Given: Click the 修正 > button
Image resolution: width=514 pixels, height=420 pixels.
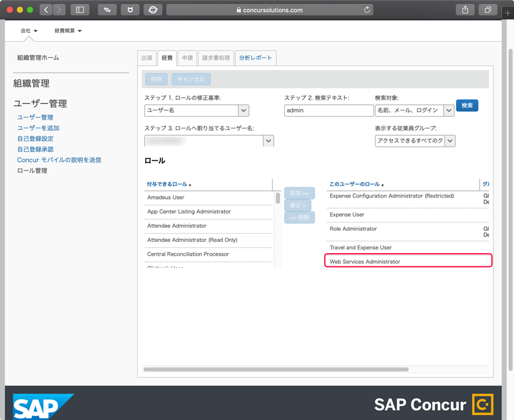Looking at the screenshot, I should point(298,205).
